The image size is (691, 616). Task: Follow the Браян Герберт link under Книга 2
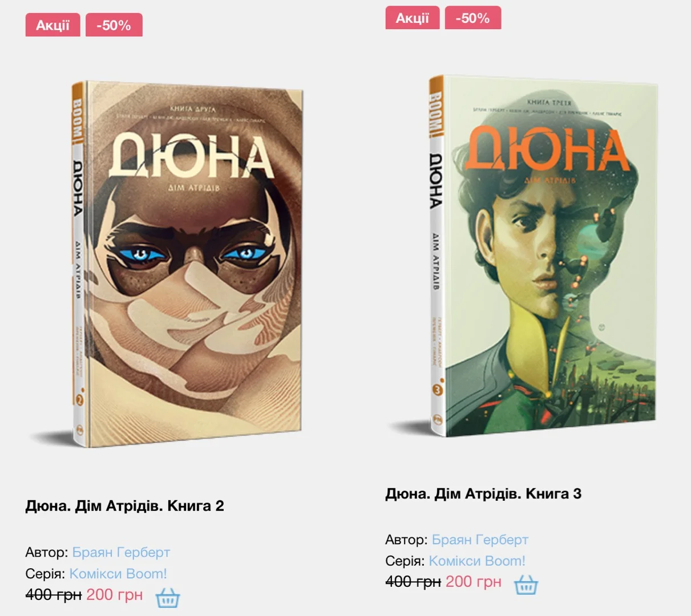point(121,552)
